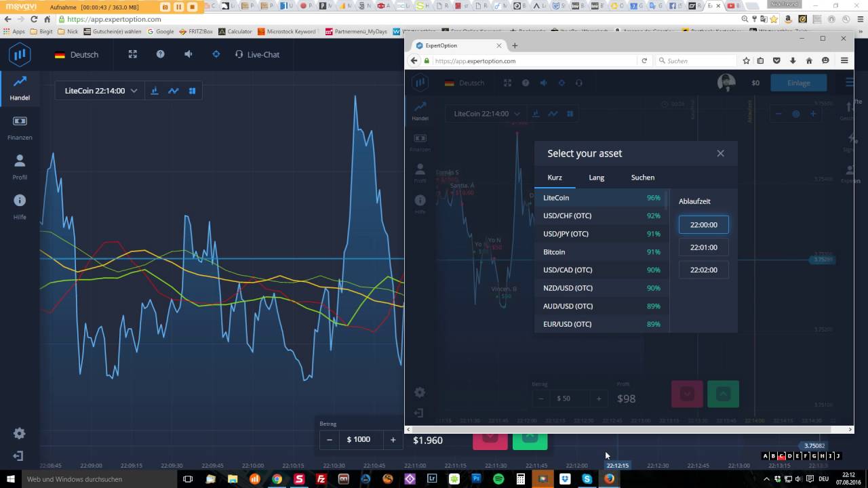Open the Handel (trade) section in left sidebar
Viewport: 868px width, 488px height.
[x=20, y=88]
